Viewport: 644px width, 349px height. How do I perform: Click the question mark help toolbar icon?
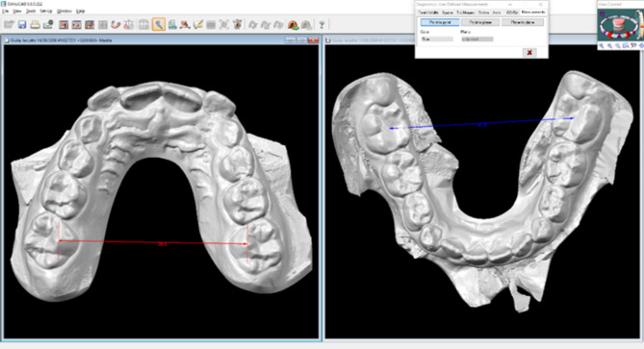click(322, 25)
